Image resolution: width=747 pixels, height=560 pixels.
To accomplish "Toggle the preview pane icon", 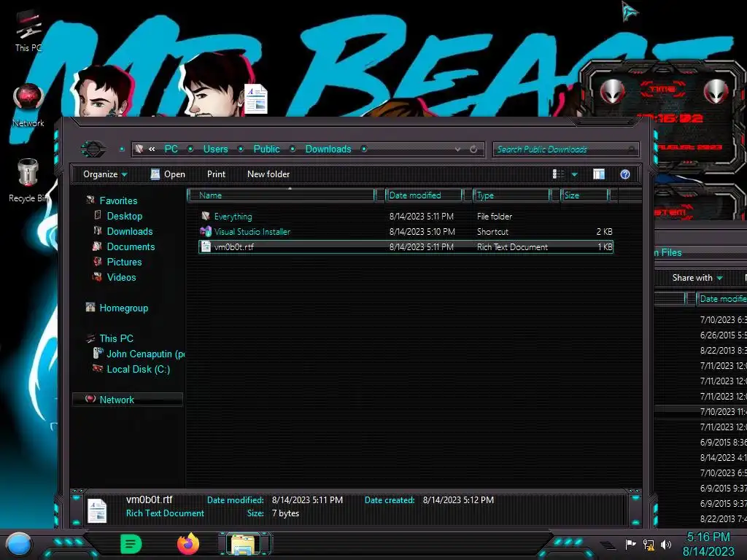I will coord(599,174).
